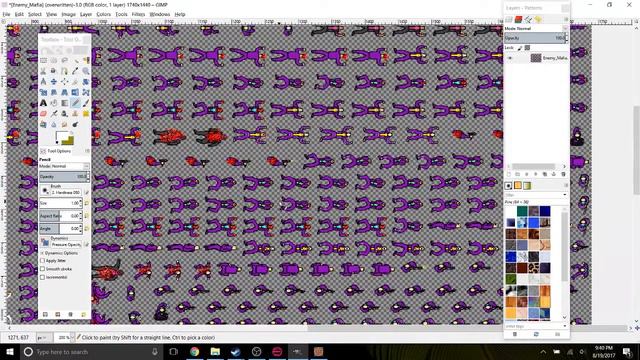Open the zoom percentage dropdown in status bar

72,338
